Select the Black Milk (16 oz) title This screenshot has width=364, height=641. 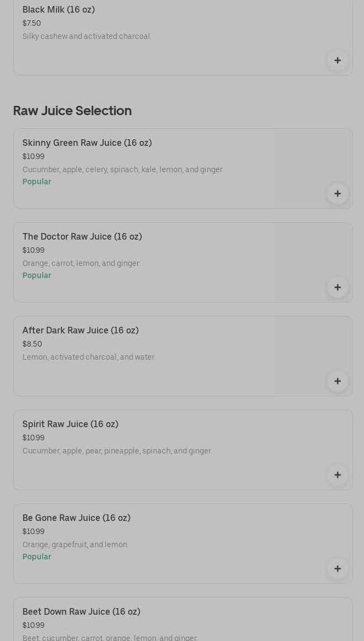click(59, 10)
